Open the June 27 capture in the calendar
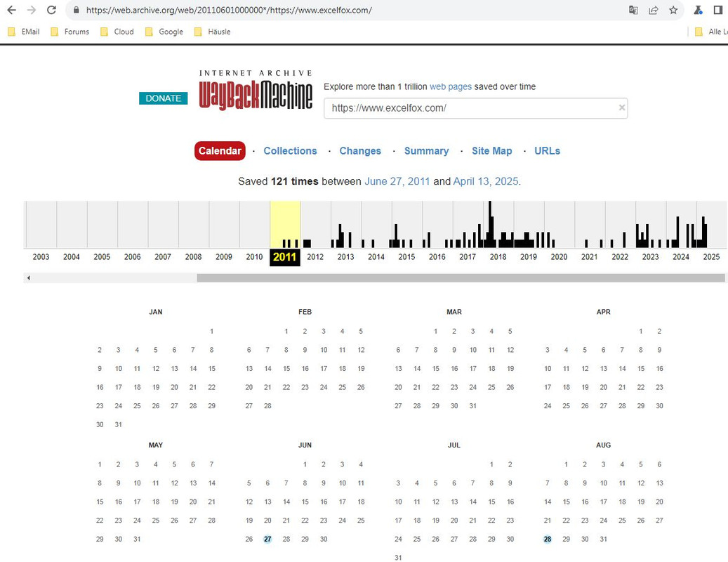This screenshot has height=562, width=728. point(267,539)
